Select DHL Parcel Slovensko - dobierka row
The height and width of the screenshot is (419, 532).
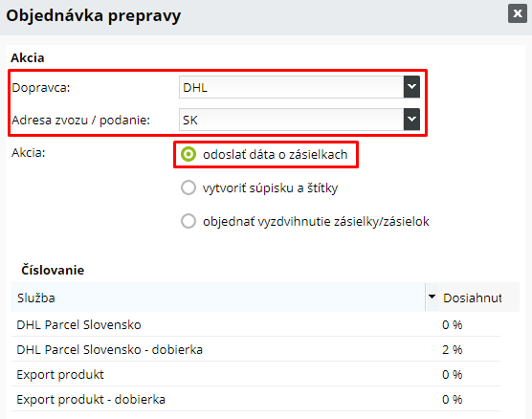255,349
